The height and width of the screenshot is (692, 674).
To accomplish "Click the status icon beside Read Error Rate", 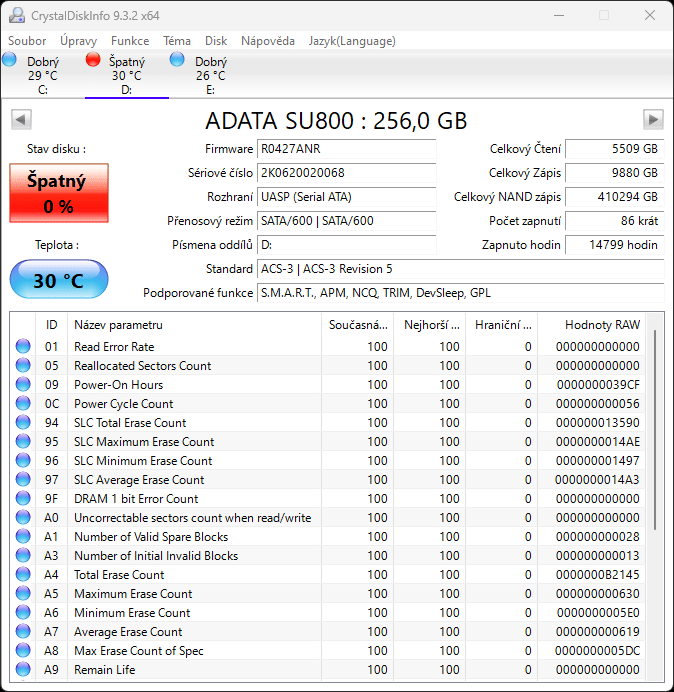I will (x=23, y=347).
